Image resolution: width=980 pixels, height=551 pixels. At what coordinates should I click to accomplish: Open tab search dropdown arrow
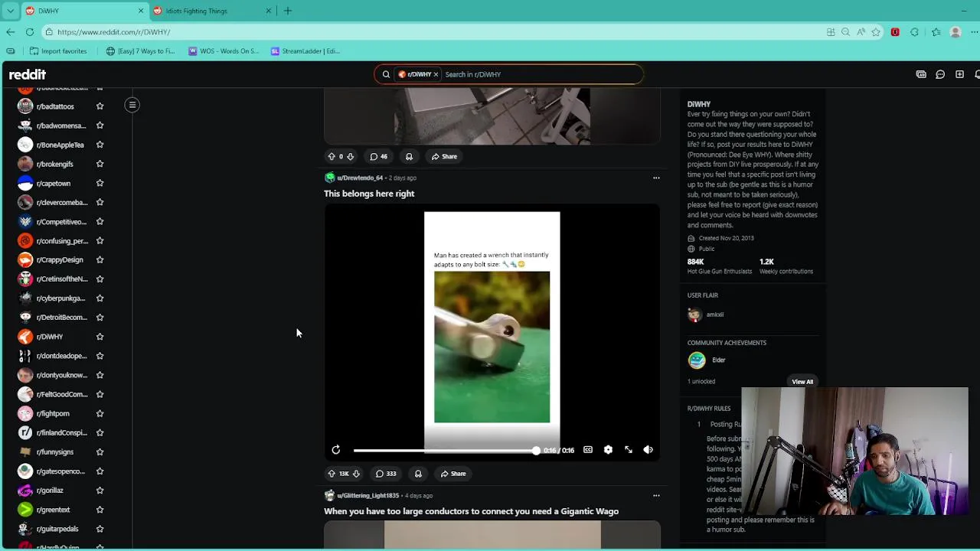coord(10,11)
